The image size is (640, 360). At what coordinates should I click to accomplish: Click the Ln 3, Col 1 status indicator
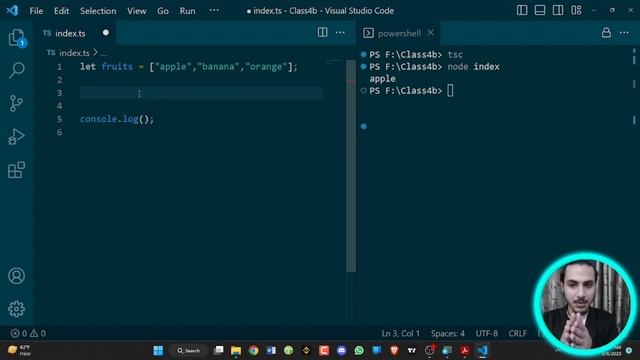pyautogui.click(x=400, y=333)
